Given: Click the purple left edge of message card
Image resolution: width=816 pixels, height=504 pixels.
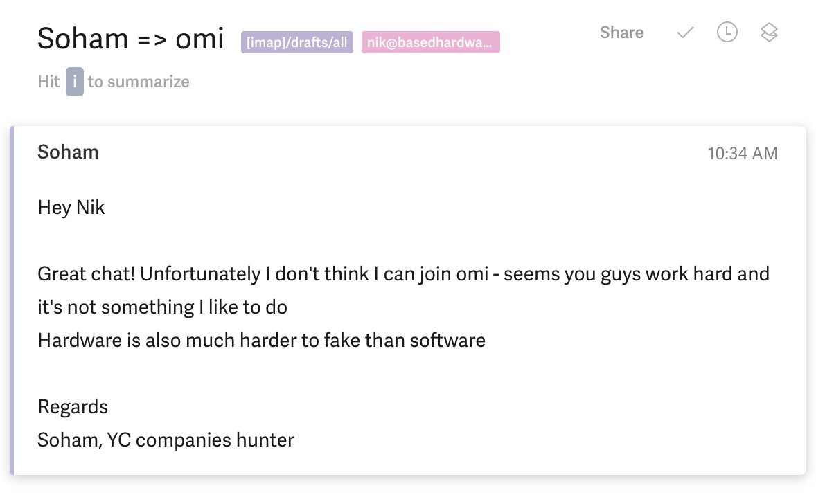Looking at the screenshot, I should point(12,300).
